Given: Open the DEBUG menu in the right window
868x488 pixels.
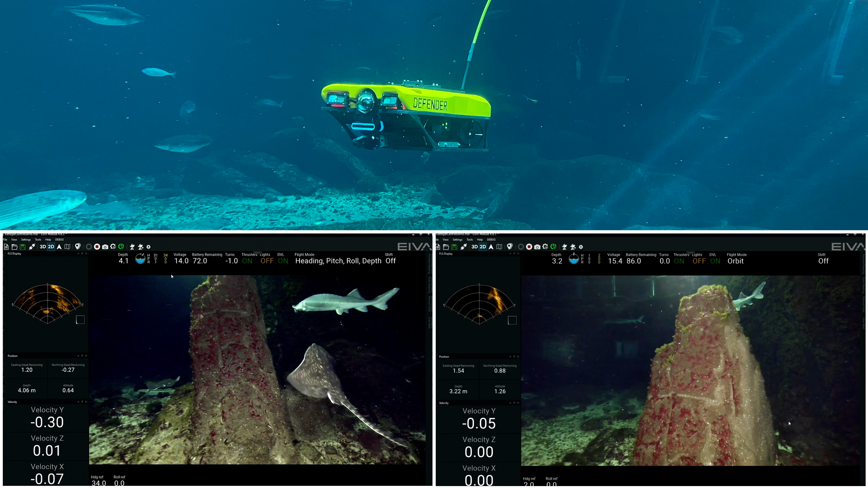Looking at the screenshot, I should pos(491,239).
